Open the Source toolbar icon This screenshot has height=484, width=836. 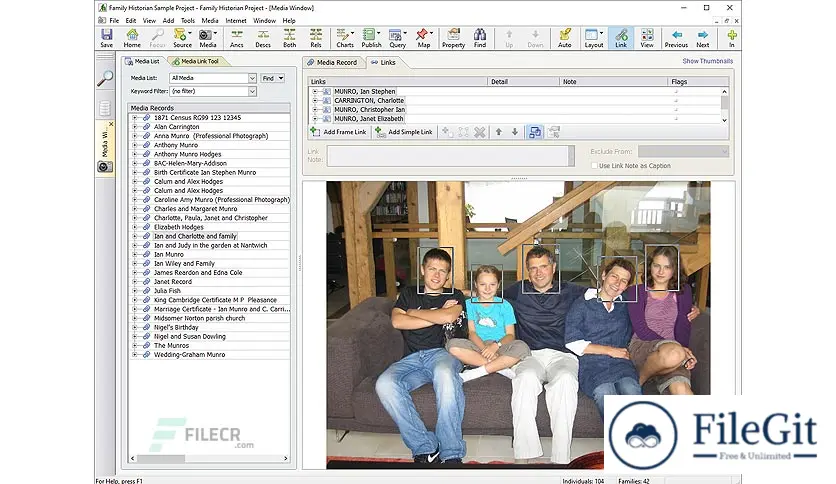(182, 38)
